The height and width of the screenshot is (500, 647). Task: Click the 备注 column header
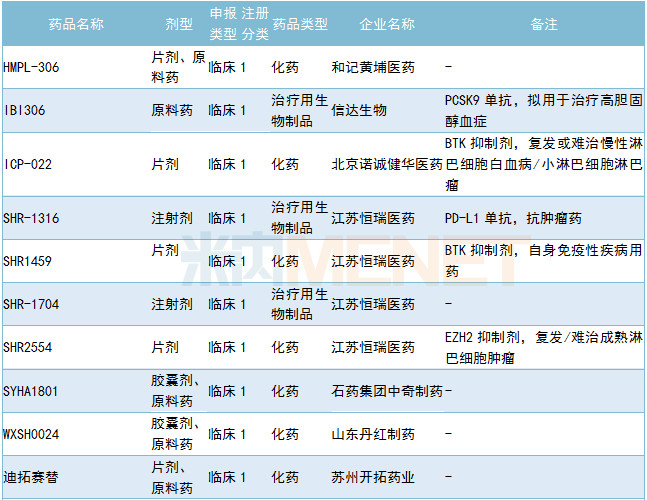click(x=544, y=24)
